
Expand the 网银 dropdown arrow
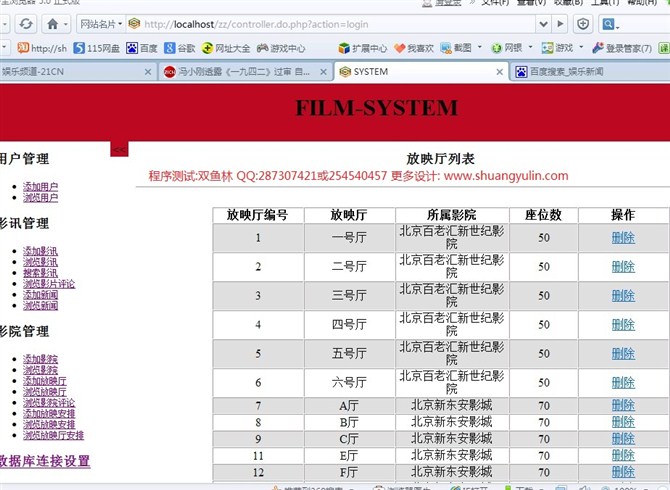tap(531, 47)
